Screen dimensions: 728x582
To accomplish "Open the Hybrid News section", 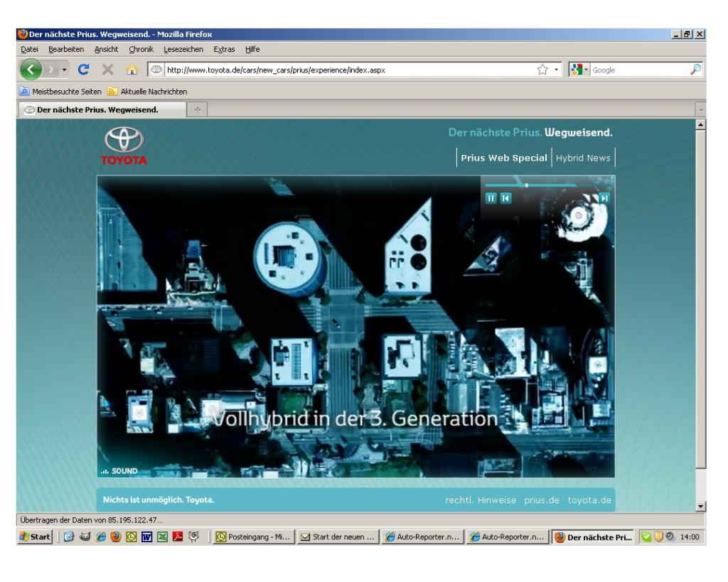I will [x=583, y=158].
